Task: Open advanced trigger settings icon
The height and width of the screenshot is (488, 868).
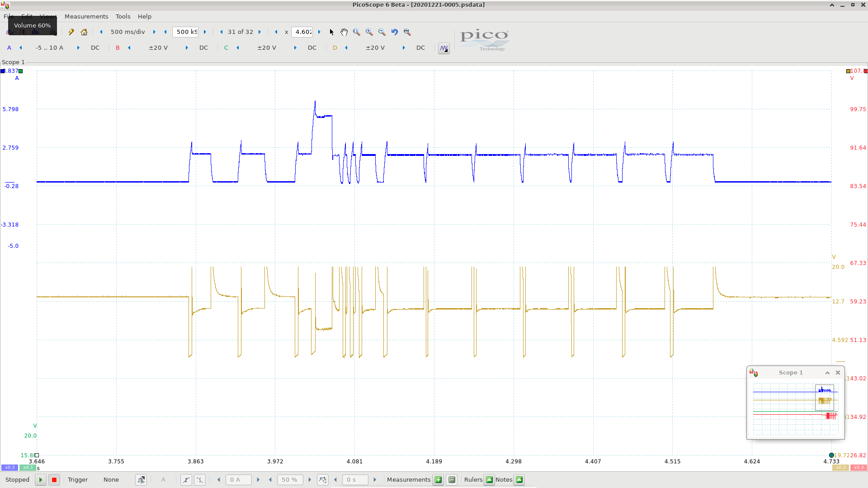Action: pos(141,480)
